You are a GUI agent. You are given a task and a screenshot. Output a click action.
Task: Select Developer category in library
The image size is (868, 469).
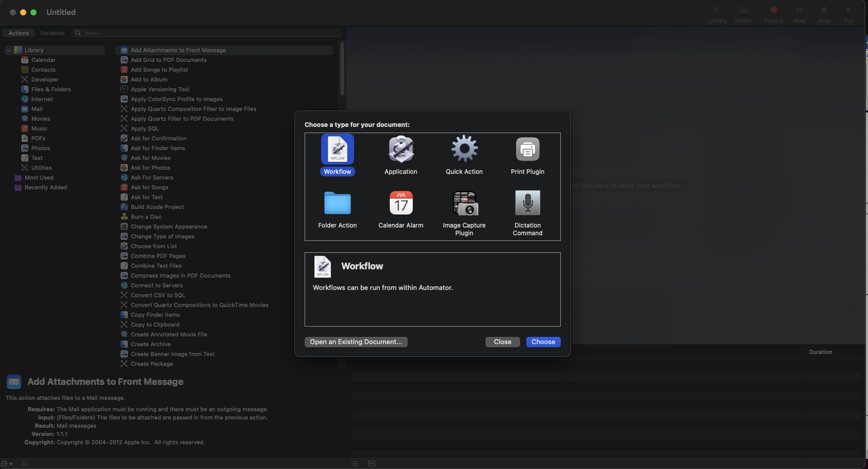45,79
